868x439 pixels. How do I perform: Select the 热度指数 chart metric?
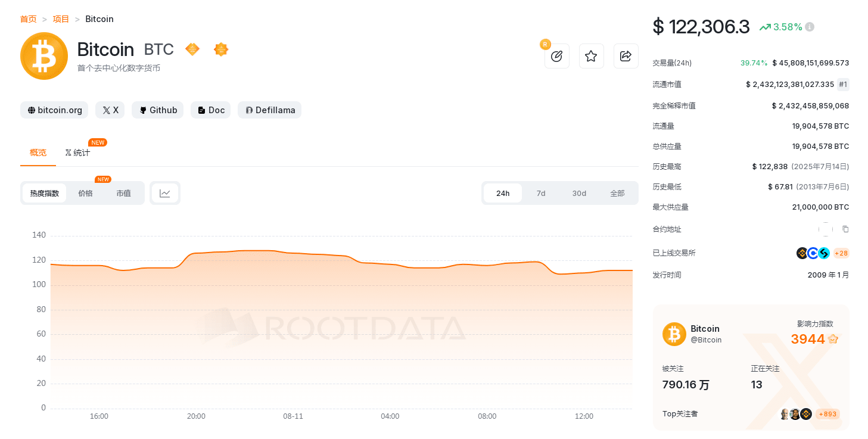(x=45, y=194)
